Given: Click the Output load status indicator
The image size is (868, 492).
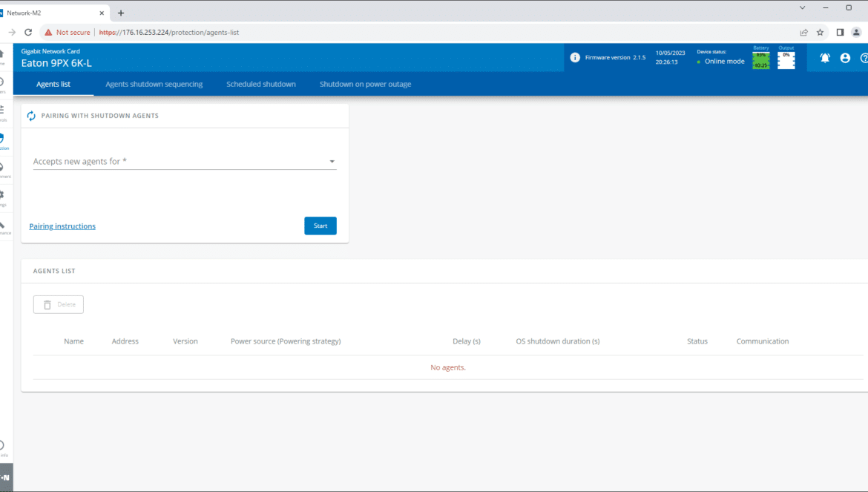Looking at the screenshot, I should pyautogui.click(x=786, y=60).
